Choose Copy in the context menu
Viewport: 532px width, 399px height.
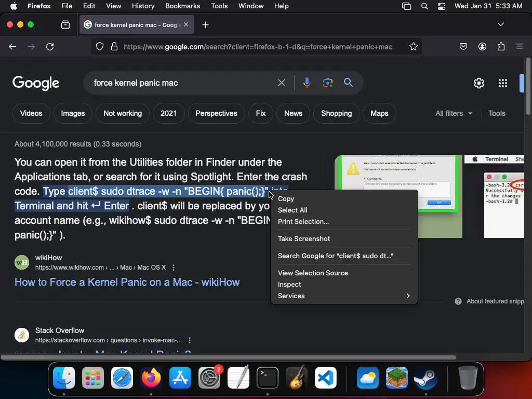[344, 199]
